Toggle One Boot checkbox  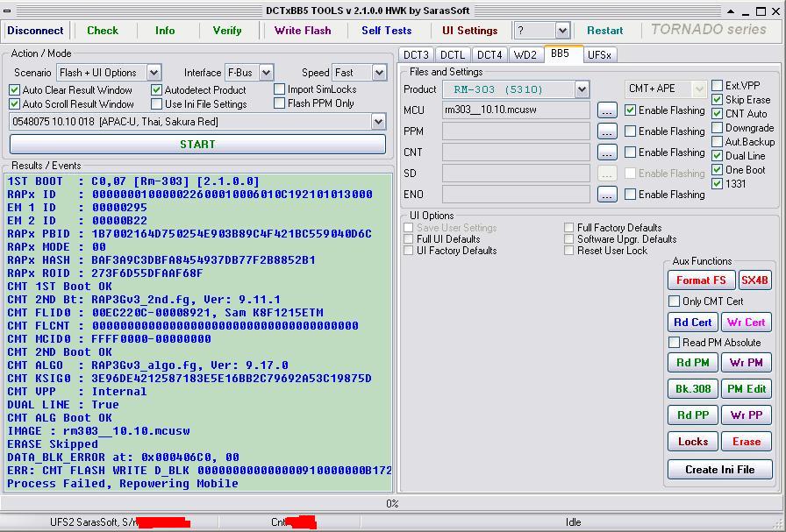[718, 170]
